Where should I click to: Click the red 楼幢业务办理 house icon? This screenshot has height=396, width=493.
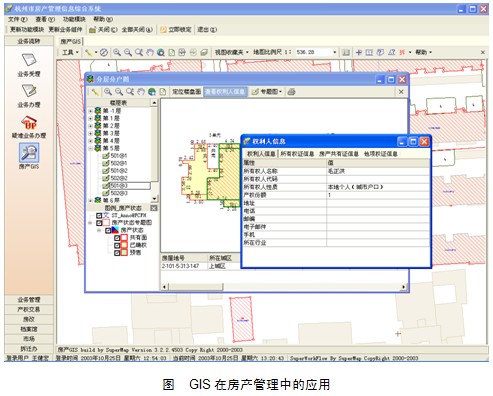(x=29, y=122)
